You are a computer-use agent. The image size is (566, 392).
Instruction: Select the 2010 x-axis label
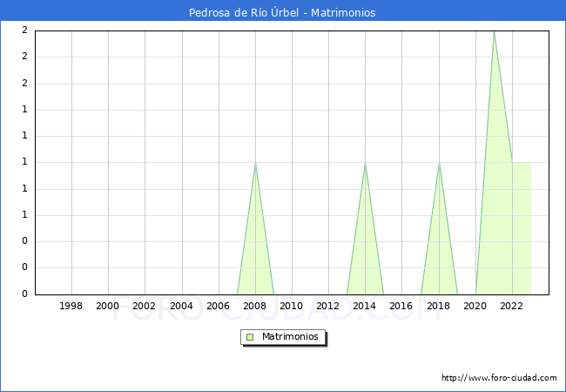click(292, 306)
